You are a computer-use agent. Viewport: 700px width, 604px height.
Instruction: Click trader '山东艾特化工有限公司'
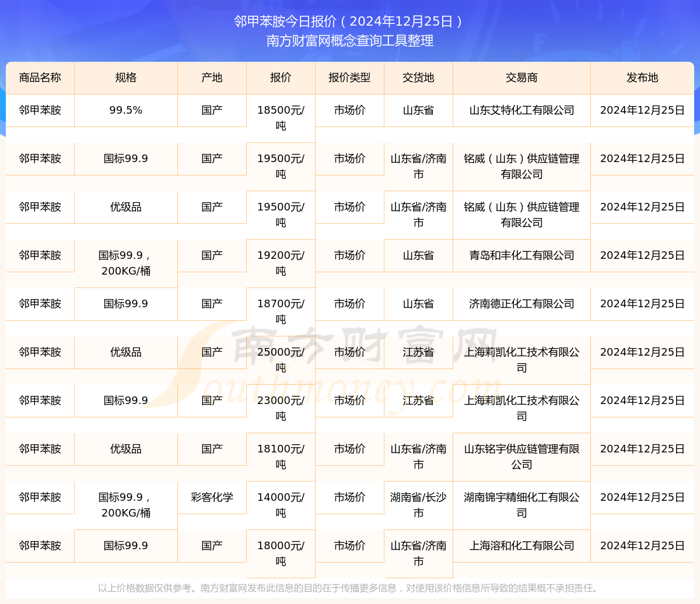521,110
